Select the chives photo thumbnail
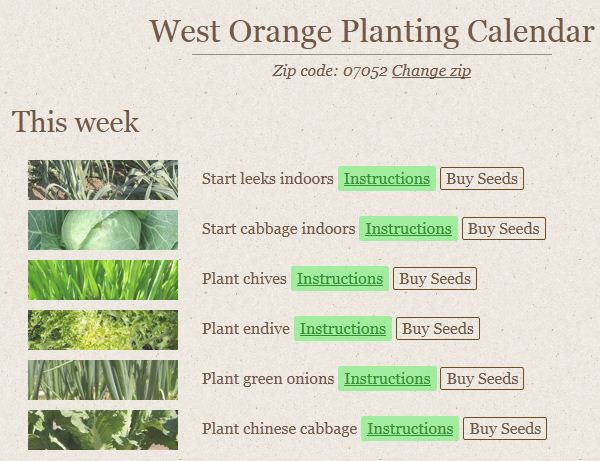The width and height of the screenshot is (600, 461). click(x=103, y=280)
